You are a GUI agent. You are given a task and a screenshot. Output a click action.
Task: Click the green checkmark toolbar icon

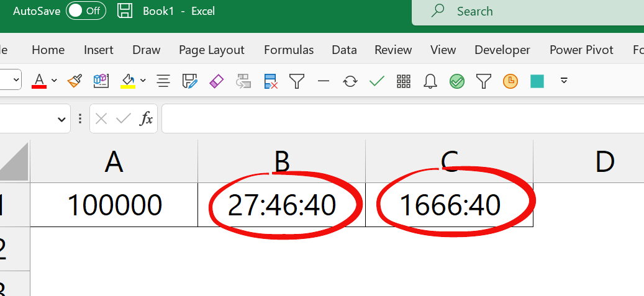(376, 81)
